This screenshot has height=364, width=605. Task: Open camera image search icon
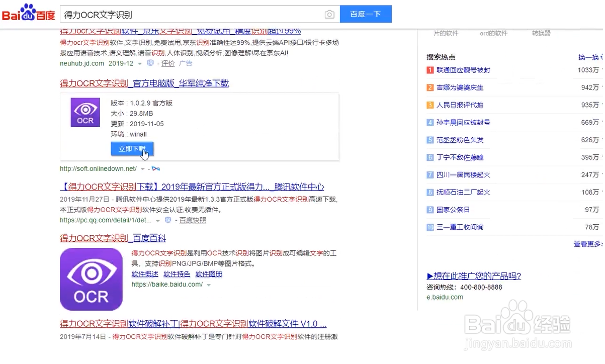click(329, 15)
